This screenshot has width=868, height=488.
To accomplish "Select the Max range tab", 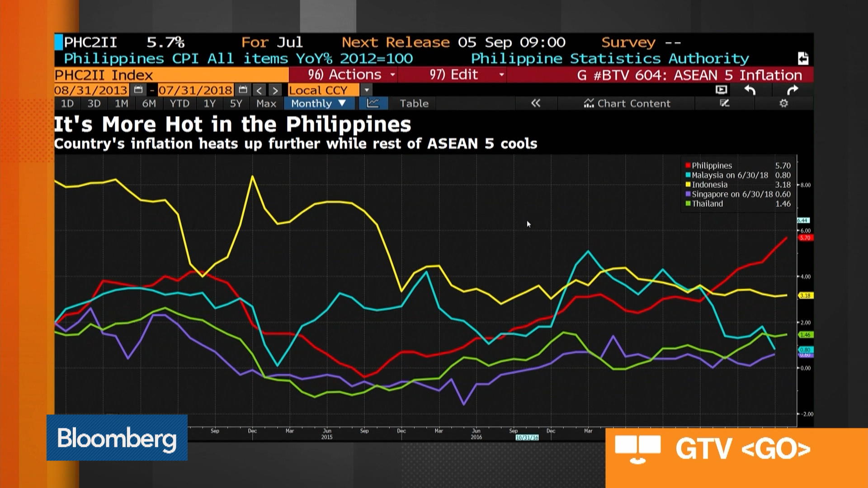I will point(266,103).
